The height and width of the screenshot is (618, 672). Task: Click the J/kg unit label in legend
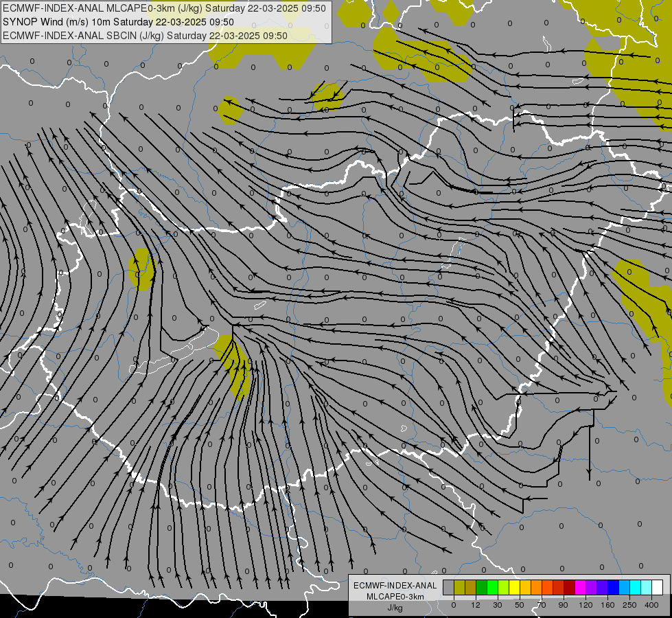[x=395, y=608]
